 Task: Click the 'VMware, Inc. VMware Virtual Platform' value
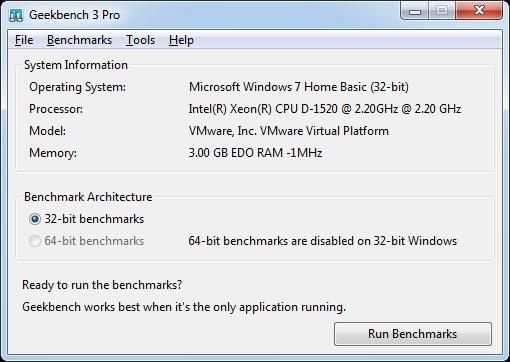(289, 131)
